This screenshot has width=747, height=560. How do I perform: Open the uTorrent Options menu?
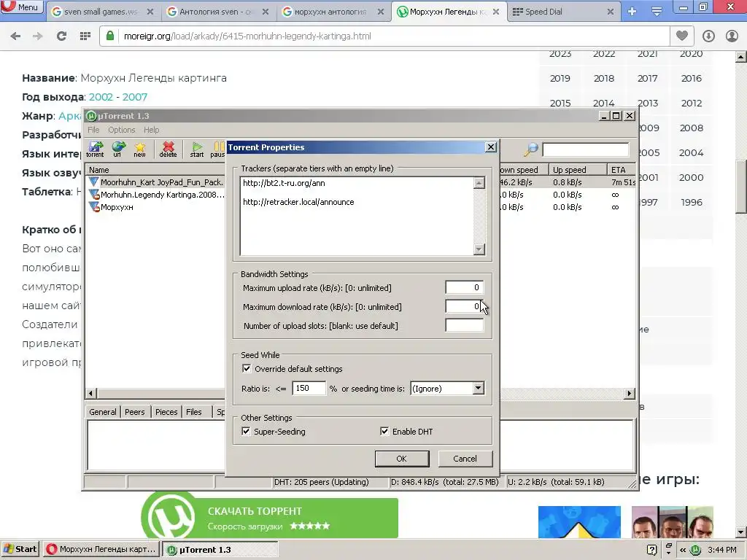coord(122,130)
